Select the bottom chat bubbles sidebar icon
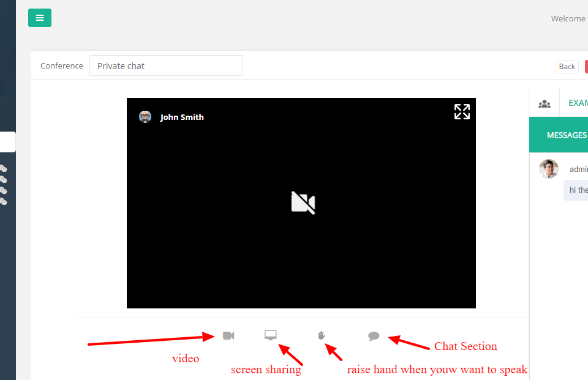 point(3,201)
